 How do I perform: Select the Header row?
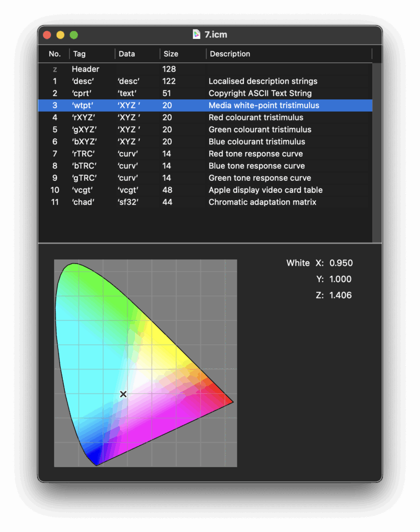click(x=205, y=69)
